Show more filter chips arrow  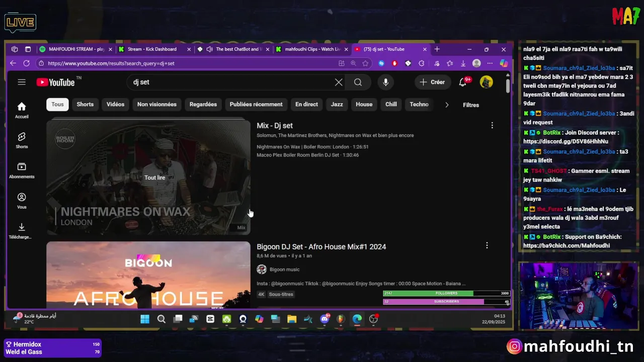tap(446, 105)
